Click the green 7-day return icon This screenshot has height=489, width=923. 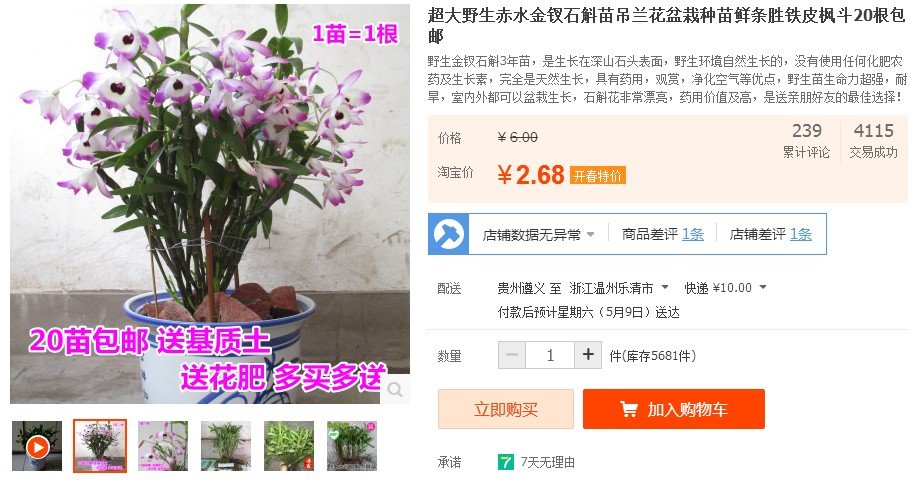[x=506, y=463]
